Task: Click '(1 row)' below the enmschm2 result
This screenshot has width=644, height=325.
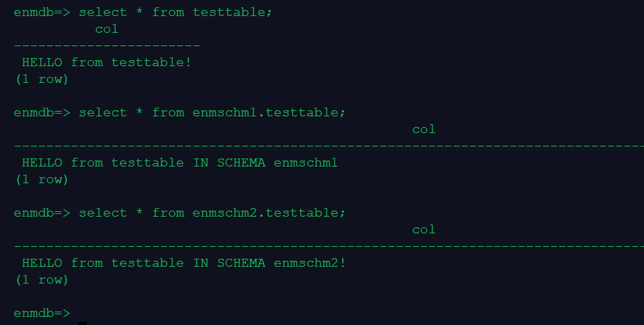Action: click(41, 280)
